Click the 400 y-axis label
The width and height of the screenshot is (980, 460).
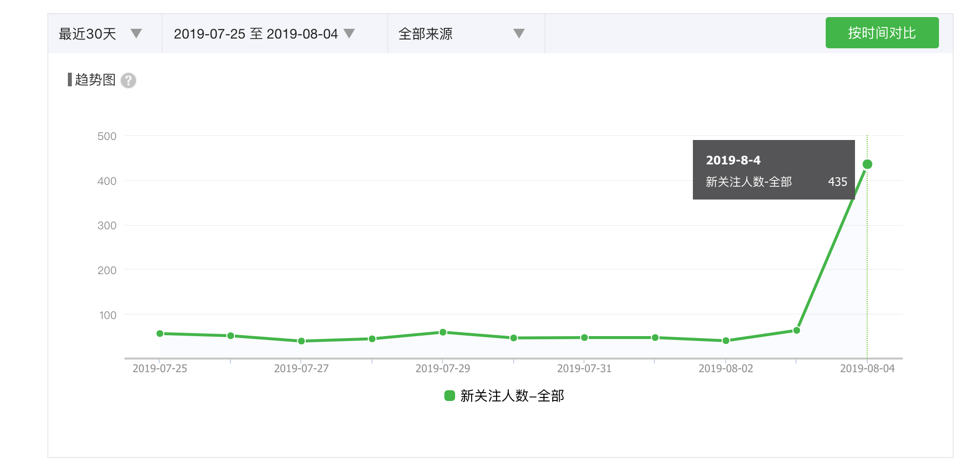click(x=107, y=181)
